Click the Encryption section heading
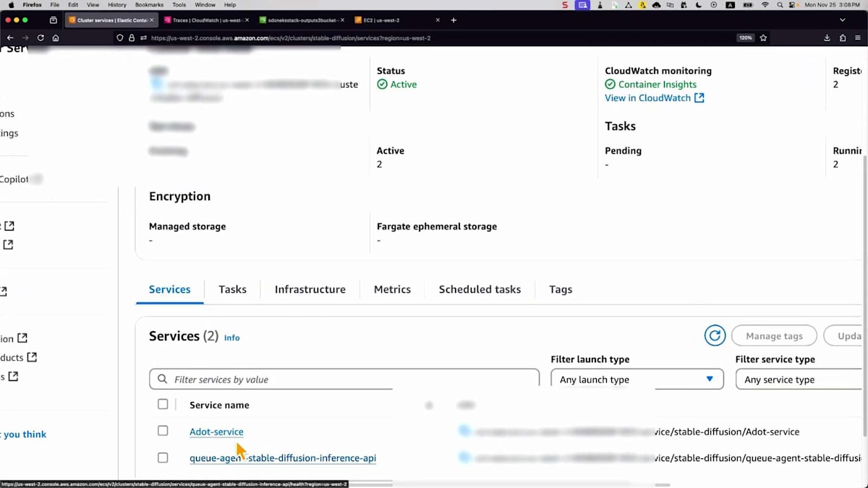868x488 pixels. pos(179,196)
